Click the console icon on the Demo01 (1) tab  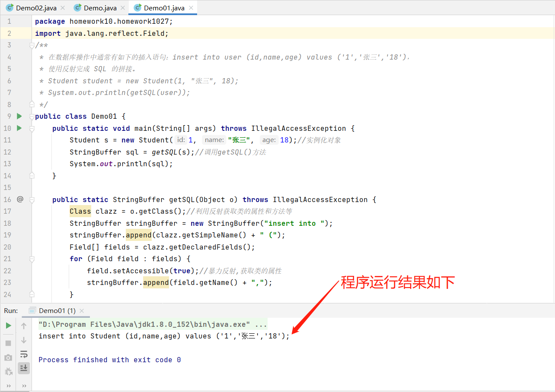(33, 310)
